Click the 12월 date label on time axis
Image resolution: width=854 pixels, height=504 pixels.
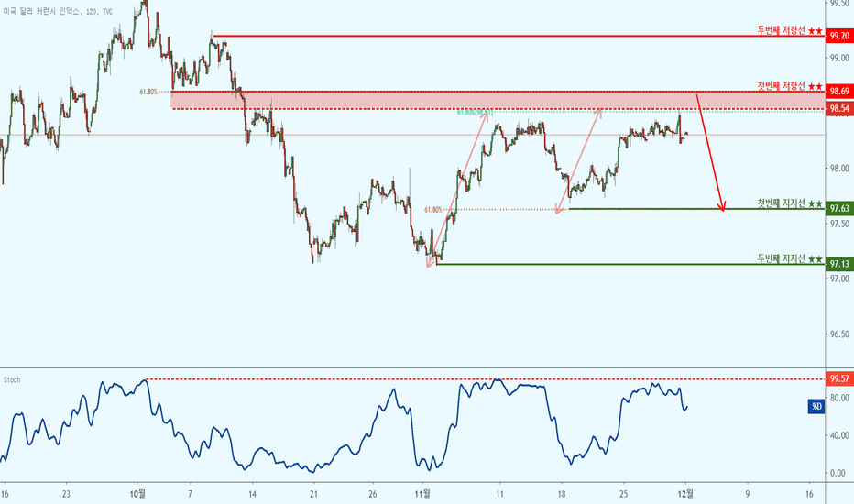tap(685, 494)
